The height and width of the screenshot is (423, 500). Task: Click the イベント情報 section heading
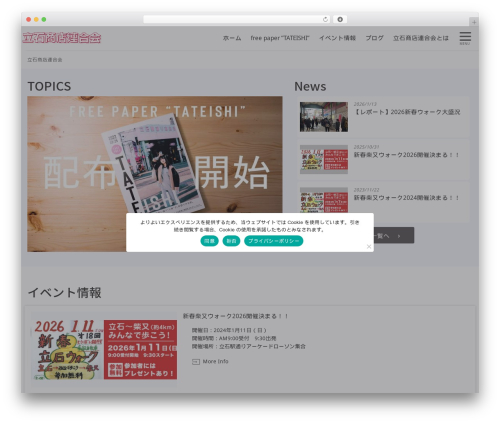click(x=65, y=293)
